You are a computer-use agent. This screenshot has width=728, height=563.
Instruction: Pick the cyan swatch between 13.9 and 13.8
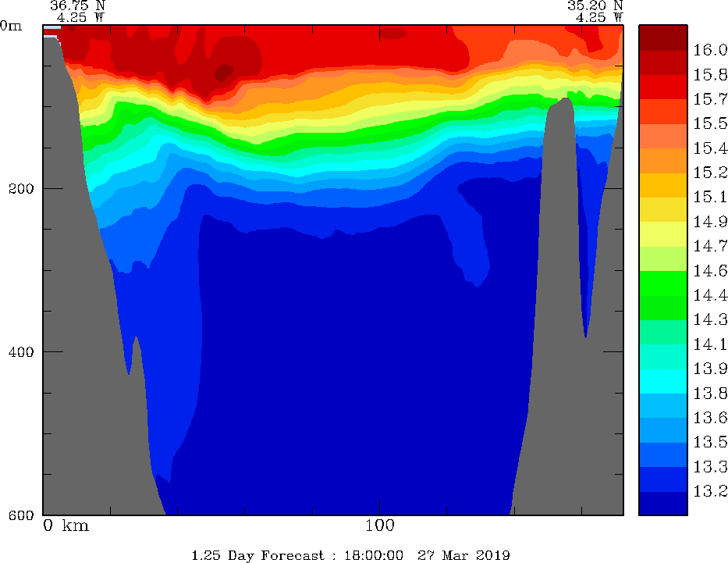663,381
